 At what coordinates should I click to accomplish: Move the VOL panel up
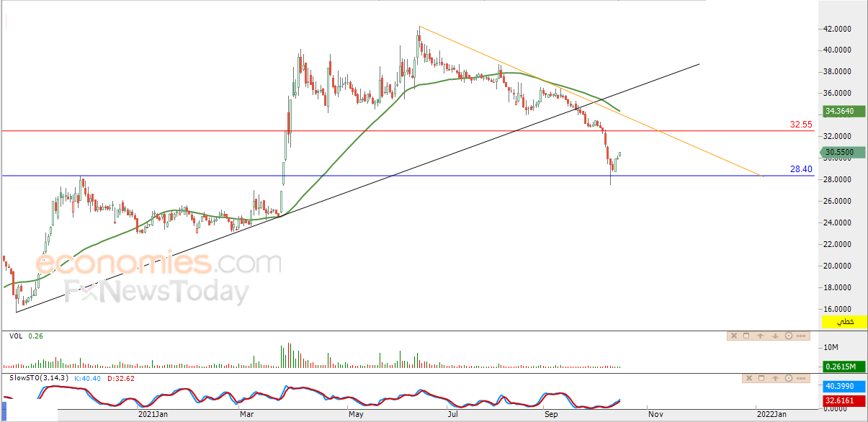pyautogui.click(x=760, y=336)
